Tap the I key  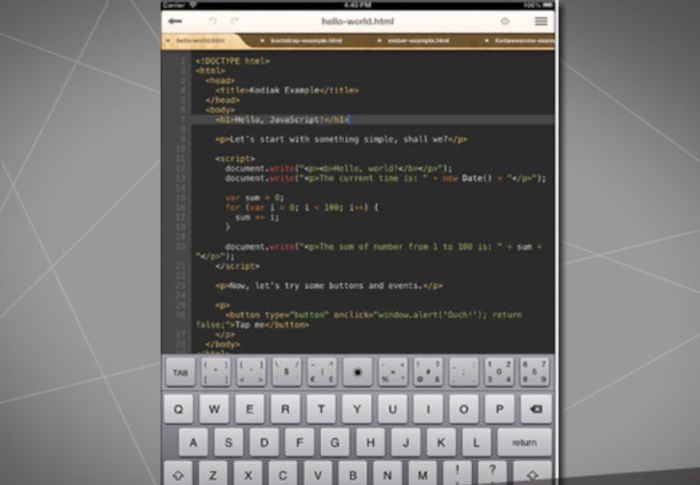point(428,409)
